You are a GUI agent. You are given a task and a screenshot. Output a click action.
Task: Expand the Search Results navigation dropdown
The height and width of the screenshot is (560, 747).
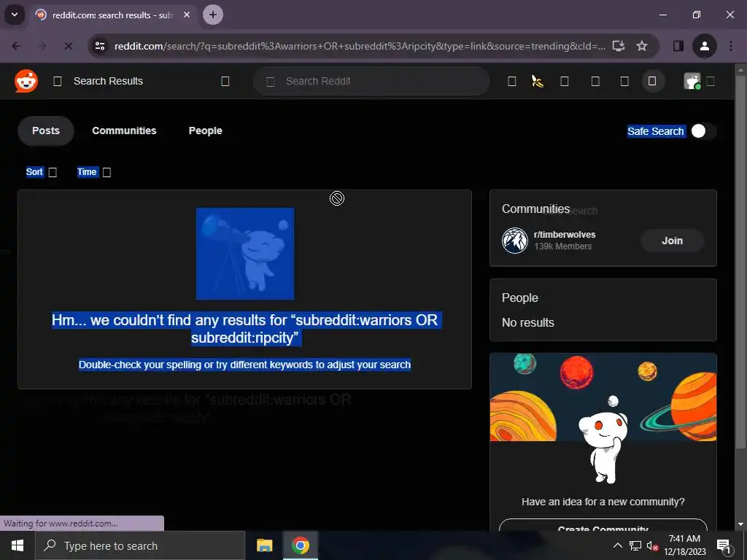pyautogui.click(x=225, y=82)
